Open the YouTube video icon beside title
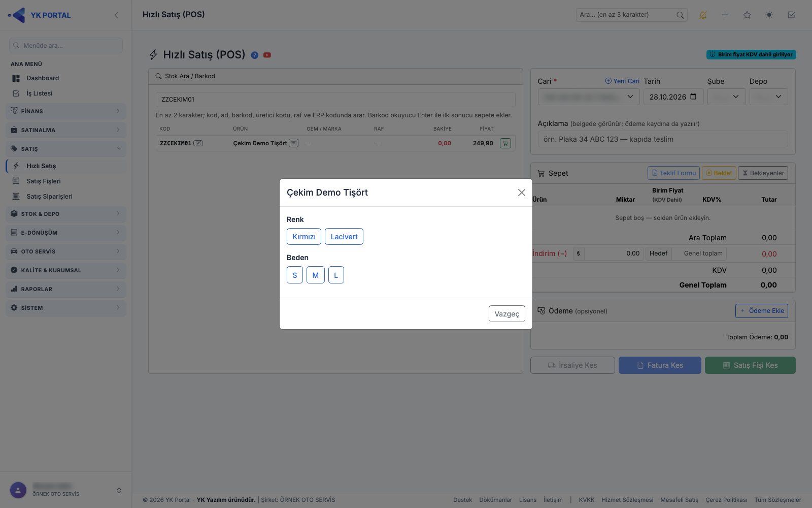812x508 pixels. [267, 55]
